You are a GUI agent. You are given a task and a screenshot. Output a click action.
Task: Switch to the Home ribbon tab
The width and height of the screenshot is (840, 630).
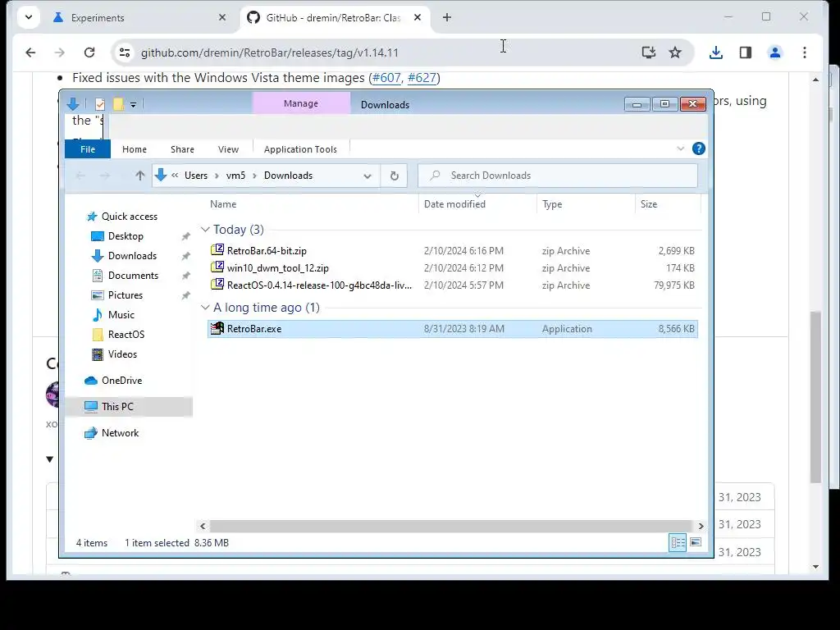point(134,149)
